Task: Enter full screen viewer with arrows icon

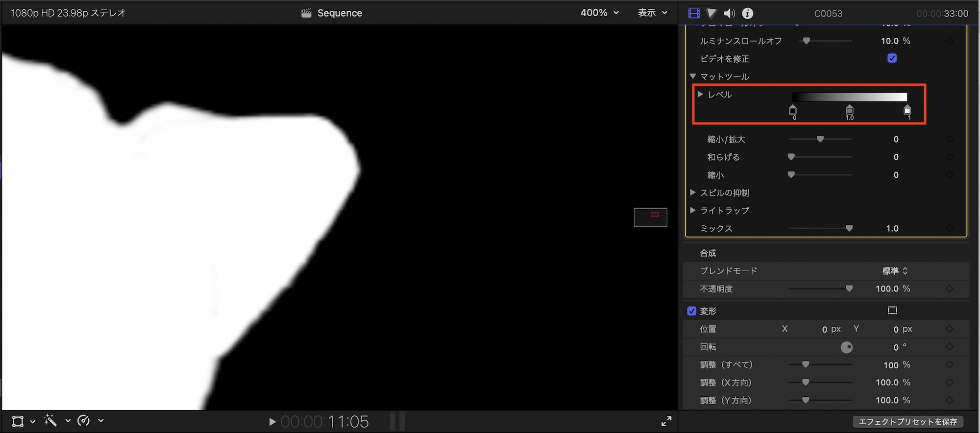Action: (666, 421)
